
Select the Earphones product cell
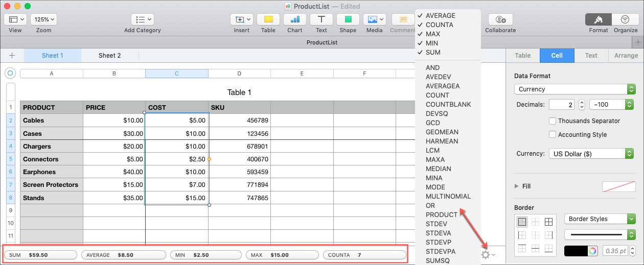[52, 172]
